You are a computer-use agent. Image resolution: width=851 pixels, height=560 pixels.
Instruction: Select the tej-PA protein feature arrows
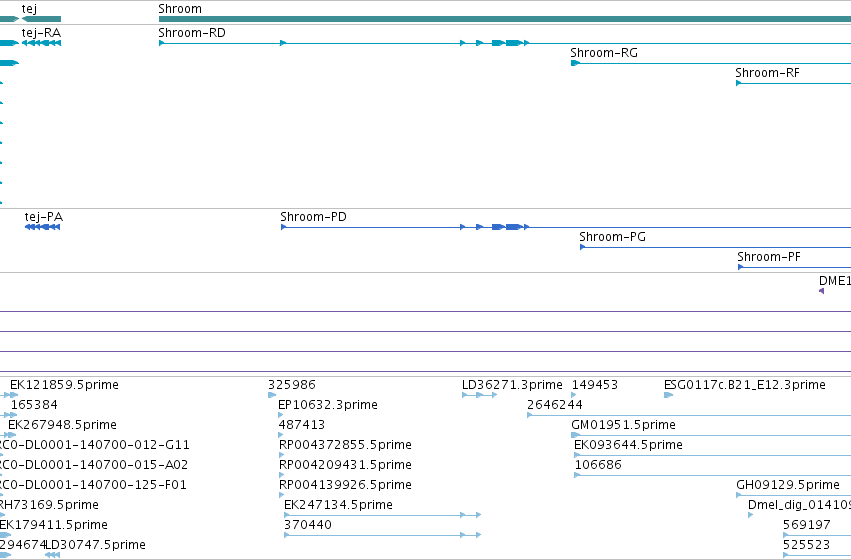point(42,227)
